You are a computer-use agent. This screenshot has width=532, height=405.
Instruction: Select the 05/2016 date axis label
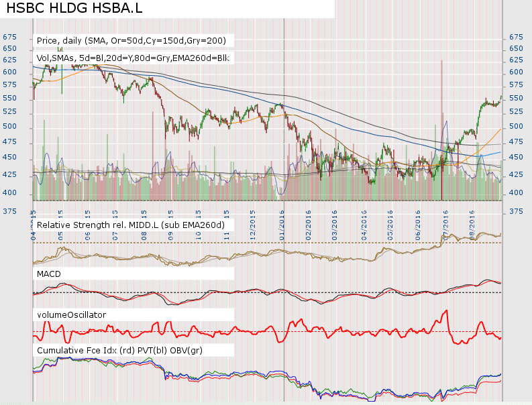click(x=390, y=225)
